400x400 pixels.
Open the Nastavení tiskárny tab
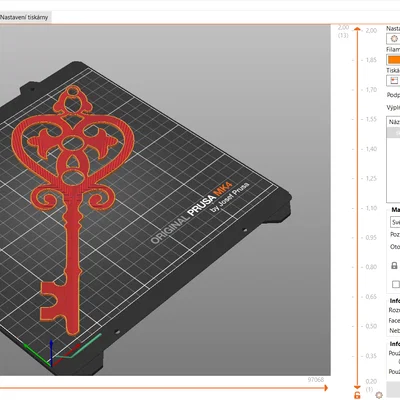(x=24, y=17)
